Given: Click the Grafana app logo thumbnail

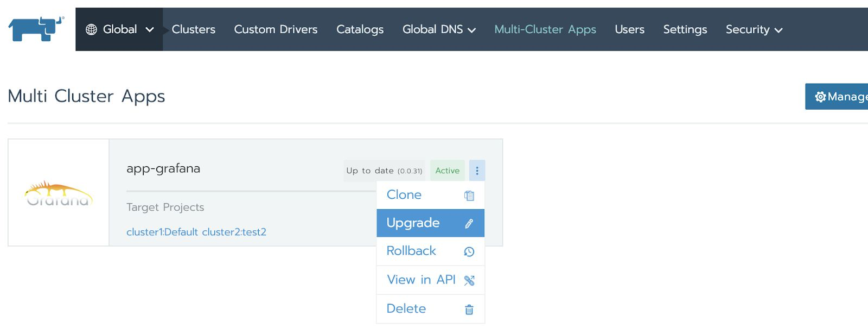Looking at the screenshot, I should (x=59, y=193).
